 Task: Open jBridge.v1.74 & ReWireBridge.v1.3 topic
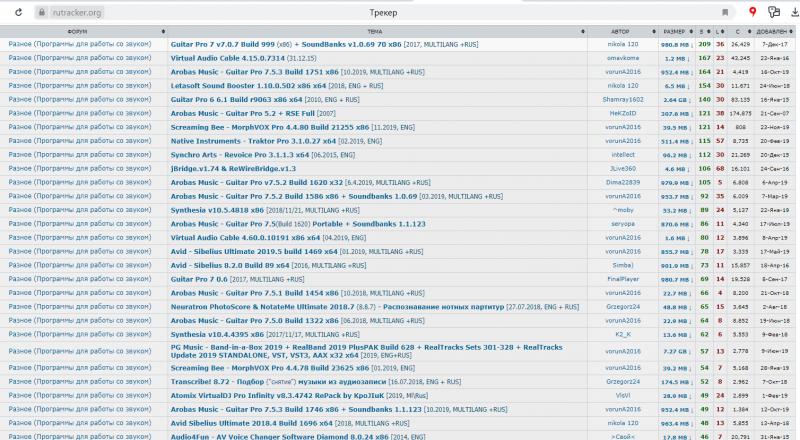click(x=233, y=168)
